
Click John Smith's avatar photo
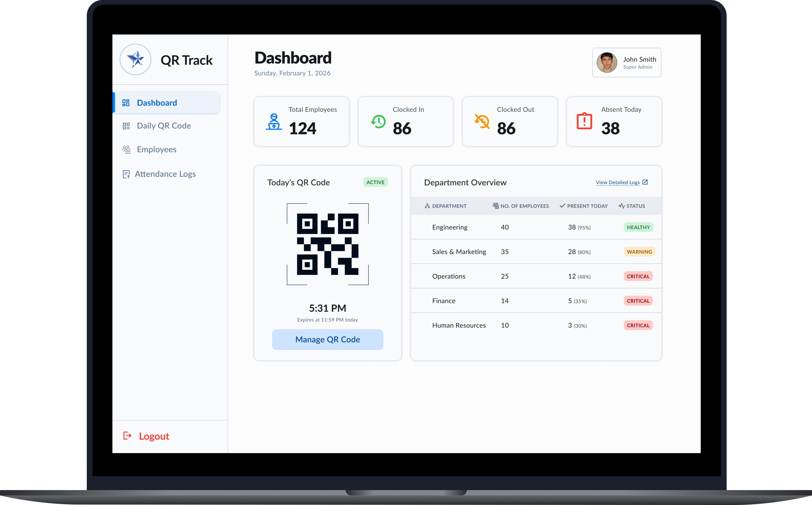607,62
